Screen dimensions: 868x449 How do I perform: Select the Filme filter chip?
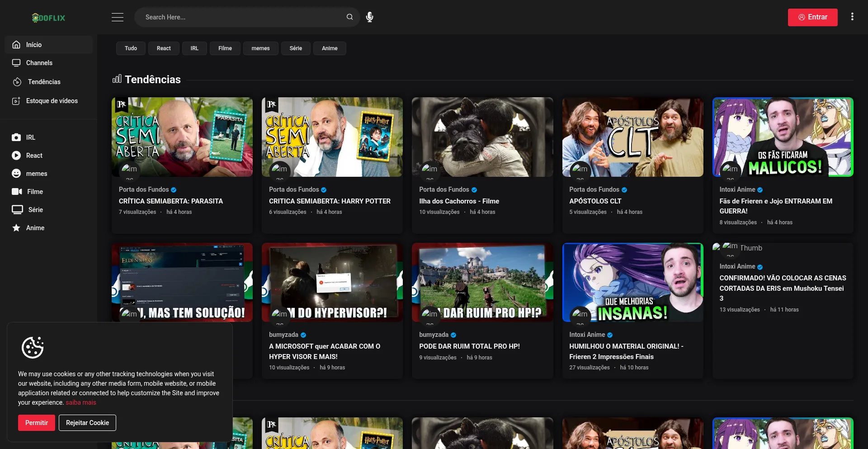point(225,48)
